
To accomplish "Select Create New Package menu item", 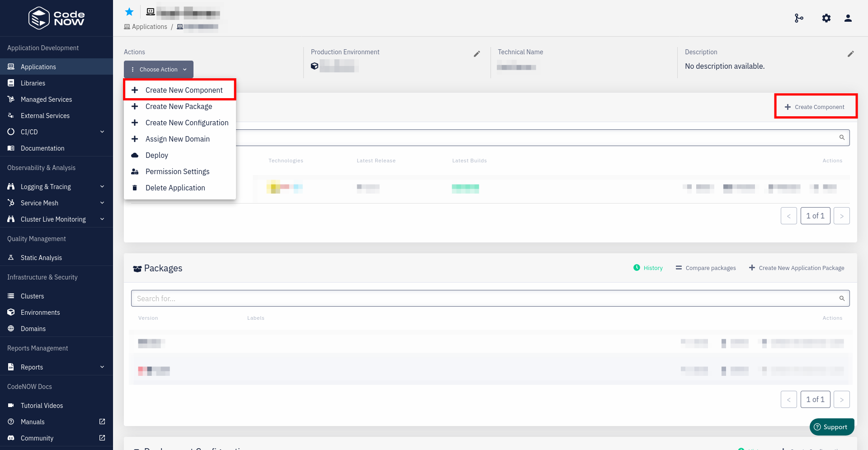I will (180, 106).
